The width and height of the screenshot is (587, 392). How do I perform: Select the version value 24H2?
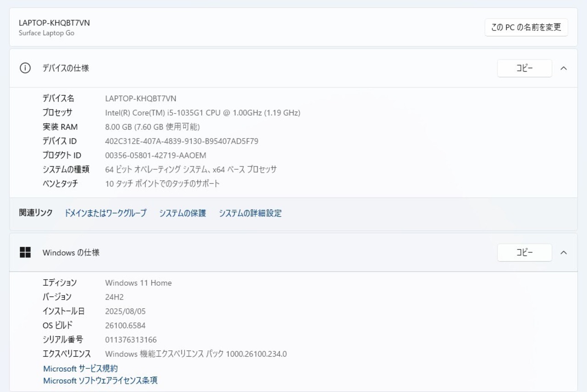click(114, 297)
